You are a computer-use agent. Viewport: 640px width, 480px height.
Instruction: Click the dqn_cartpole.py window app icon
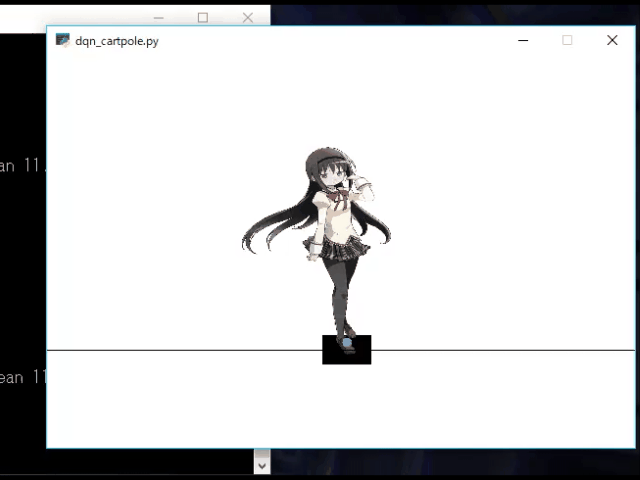point(62,40)
